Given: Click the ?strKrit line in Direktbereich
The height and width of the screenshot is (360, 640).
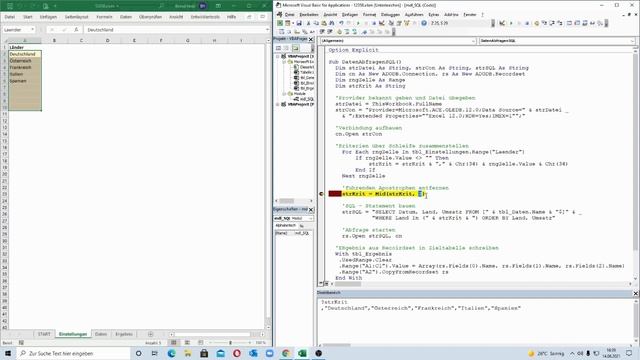Looking at the screenshot, I should pyautogui.click(x=334, y=302).
